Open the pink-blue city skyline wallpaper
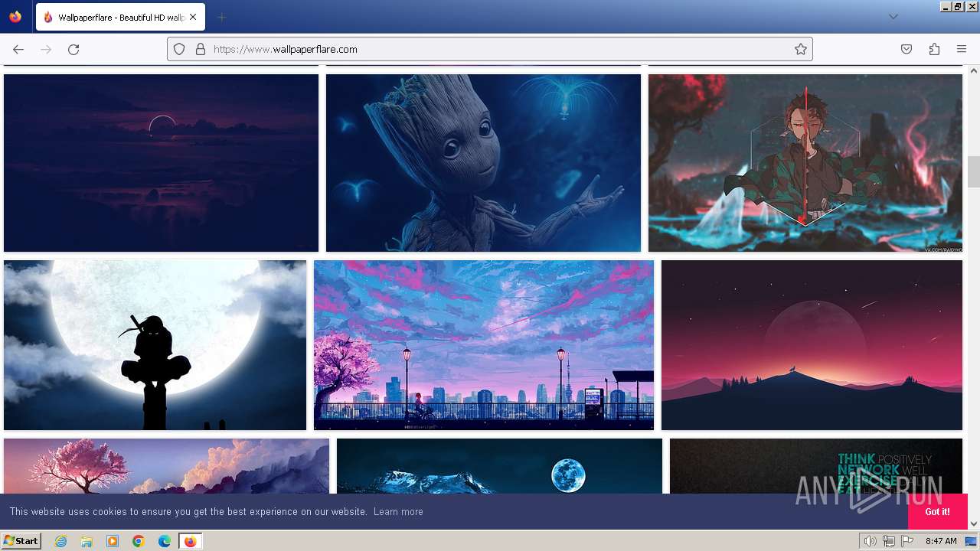This screenshot has width=980, height=551. [484, 345]
